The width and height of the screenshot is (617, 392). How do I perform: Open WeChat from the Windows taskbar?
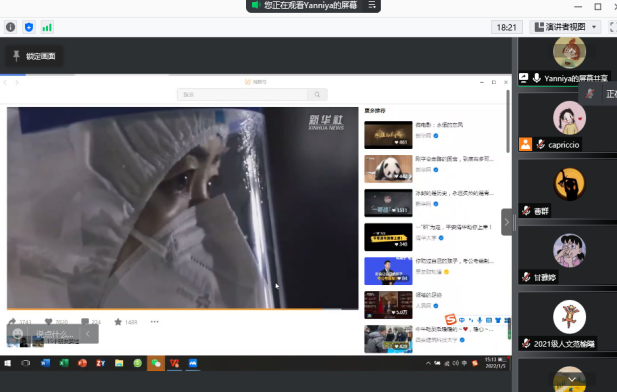click(x=156, y=363)
